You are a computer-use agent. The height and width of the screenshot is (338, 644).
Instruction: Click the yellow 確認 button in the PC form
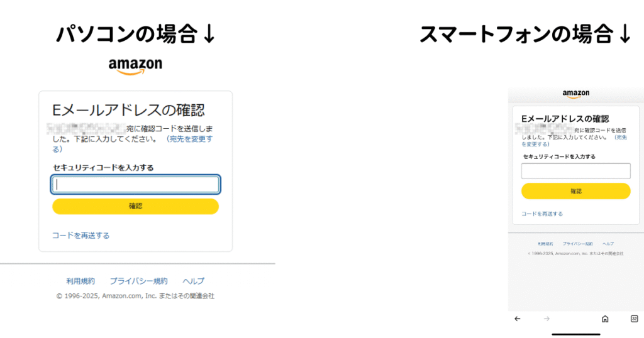tap(136, 206)
